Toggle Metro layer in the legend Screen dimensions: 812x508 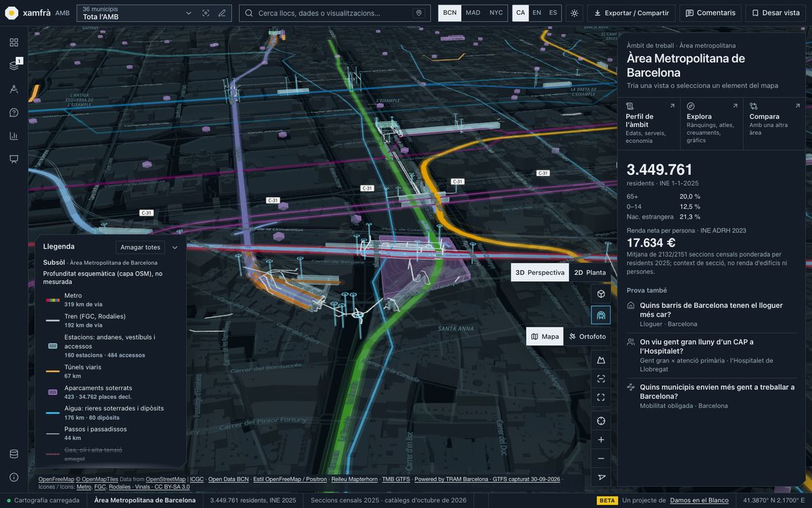(x=110, y=299)
